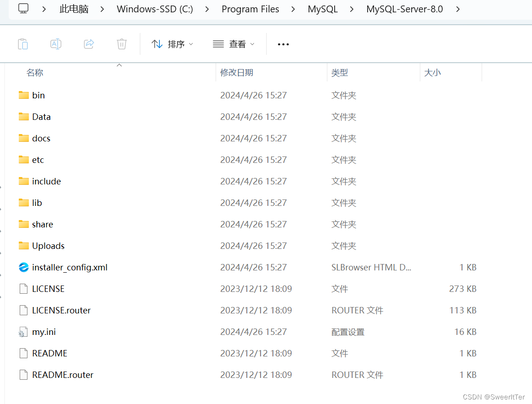Expand chevron after MySQL breadcrumb
The width and height of the screenshot is (532, 404).
[x=352, y=9]
